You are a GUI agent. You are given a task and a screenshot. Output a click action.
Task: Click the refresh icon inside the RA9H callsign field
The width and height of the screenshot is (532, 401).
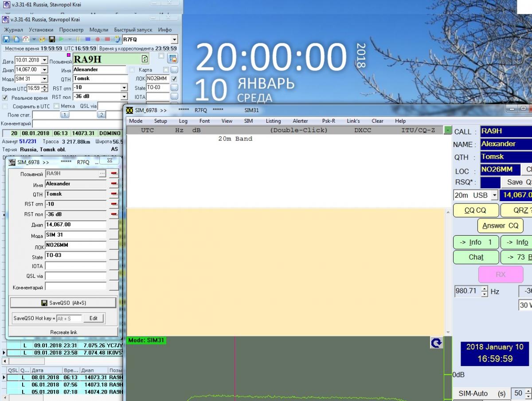pos(145,59)
